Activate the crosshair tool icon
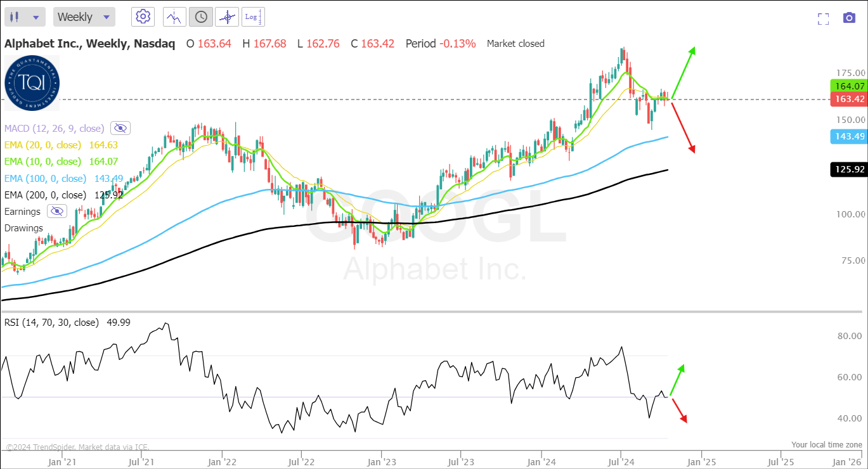 (227, 17)
